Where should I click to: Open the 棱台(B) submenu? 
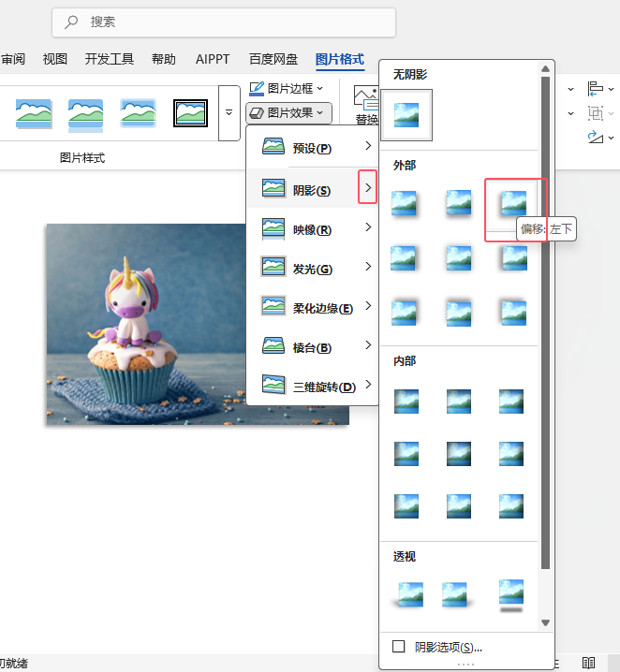(x=312, y=346)
